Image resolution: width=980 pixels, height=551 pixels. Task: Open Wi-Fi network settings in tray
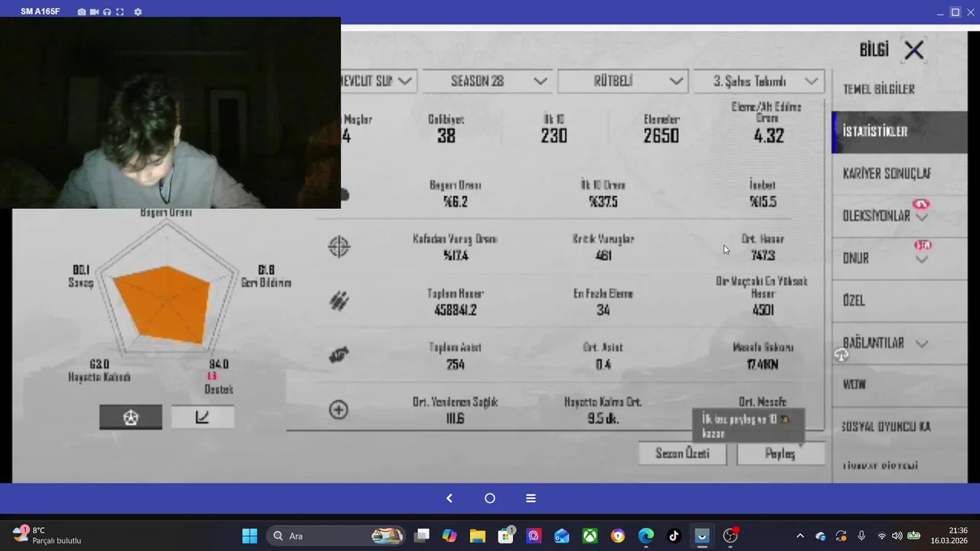click(882, 536)
